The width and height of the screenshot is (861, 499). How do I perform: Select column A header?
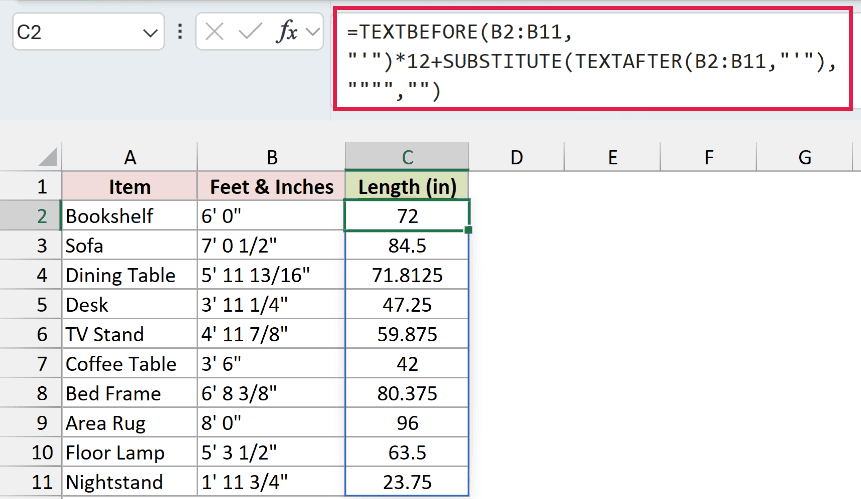click(x=130, y=157)
